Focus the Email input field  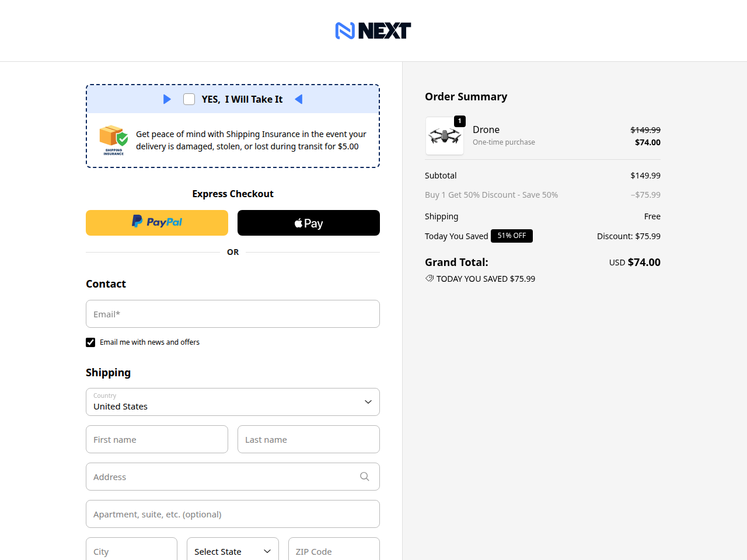(x=233, y=314)
